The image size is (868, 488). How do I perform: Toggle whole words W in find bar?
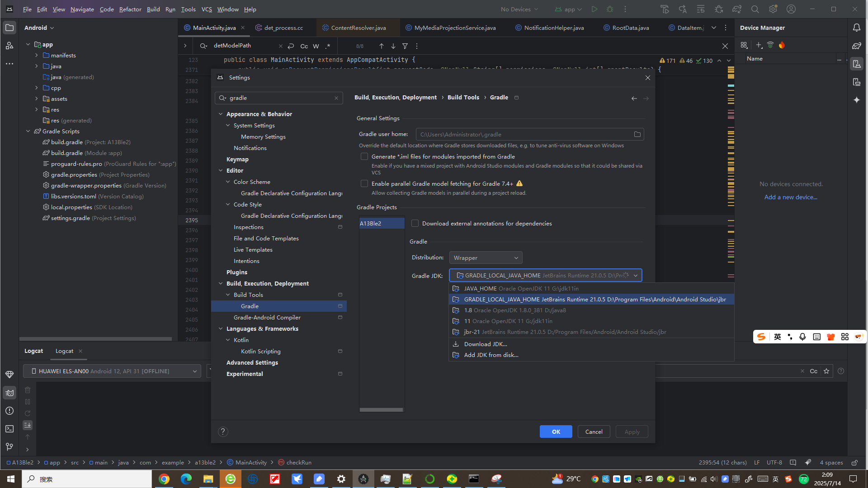click(x=316, y=46)
